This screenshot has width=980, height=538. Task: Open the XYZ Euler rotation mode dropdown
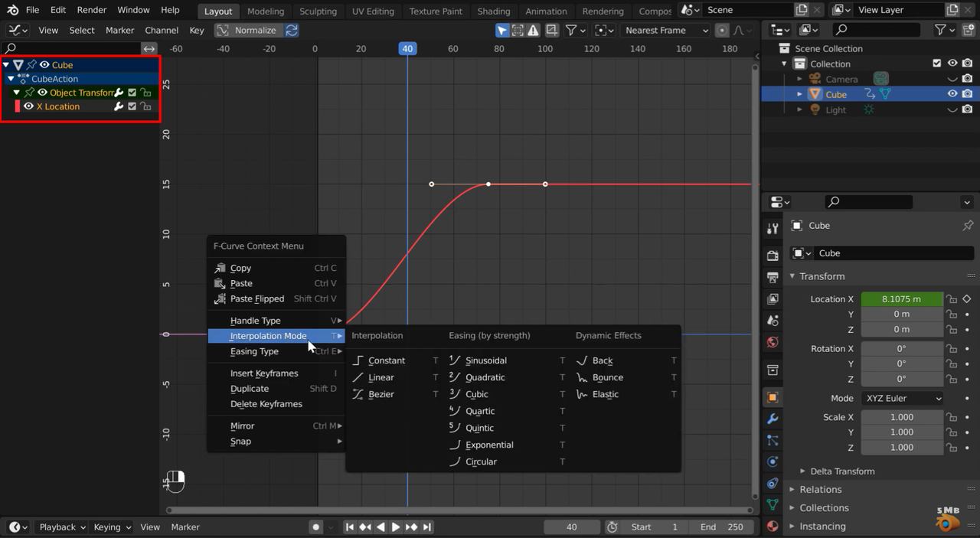coord(902,399)
